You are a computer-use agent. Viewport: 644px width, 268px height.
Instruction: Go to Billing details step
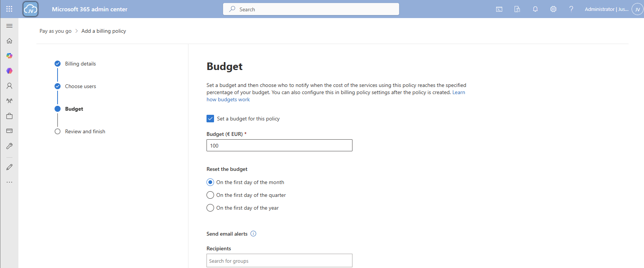tap(80, 64)
